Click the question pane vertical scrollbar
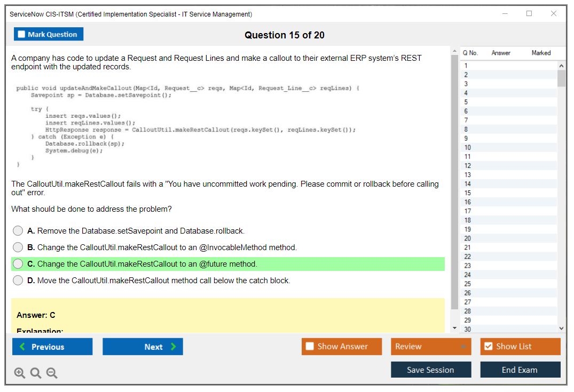This screenshot has width=574, height=392. pyautogui.click(x=454, y=181)
